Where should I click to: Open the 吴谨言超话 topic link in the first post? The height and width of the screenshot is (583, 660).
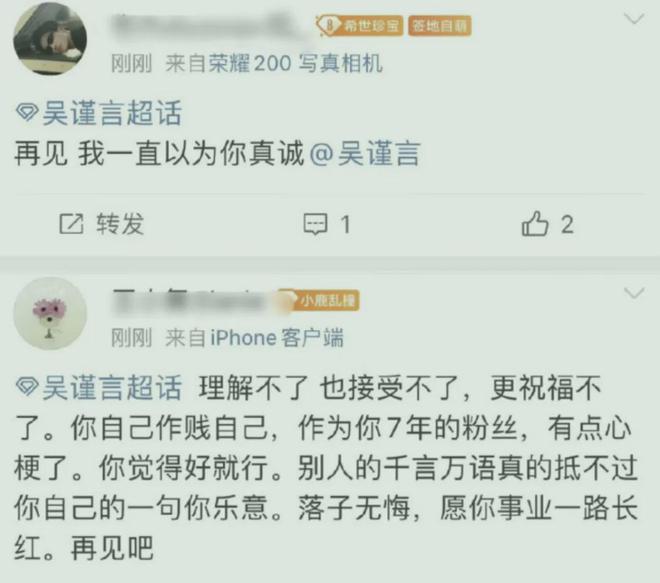[112, 113]
